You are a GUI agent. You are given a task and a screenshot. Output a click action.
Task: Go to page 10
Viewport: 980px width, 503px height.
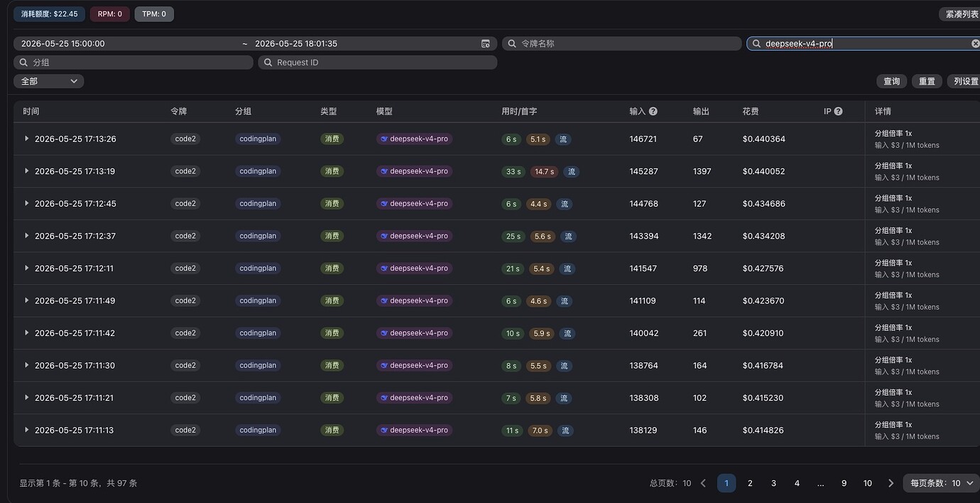pyautogui.click(x=867, y=483)
